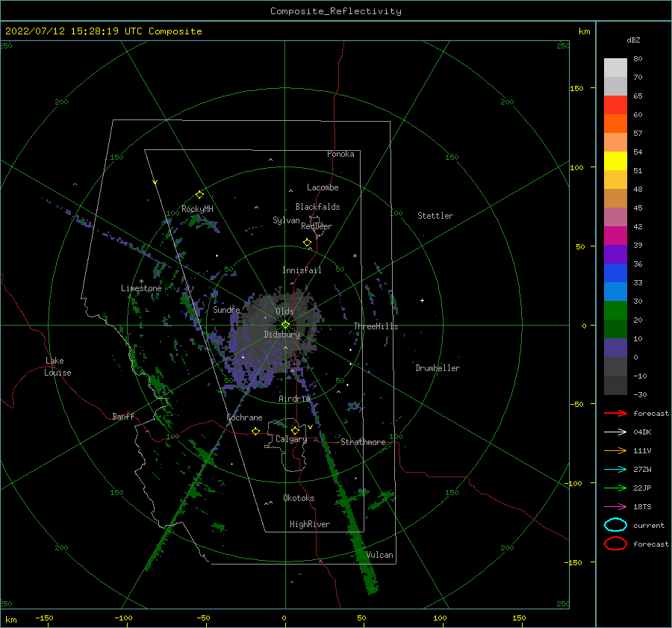Image resolution: width=672 pixels, height=628 pixels.
Task: Click the Banff city label
Action: click(123, 416)
